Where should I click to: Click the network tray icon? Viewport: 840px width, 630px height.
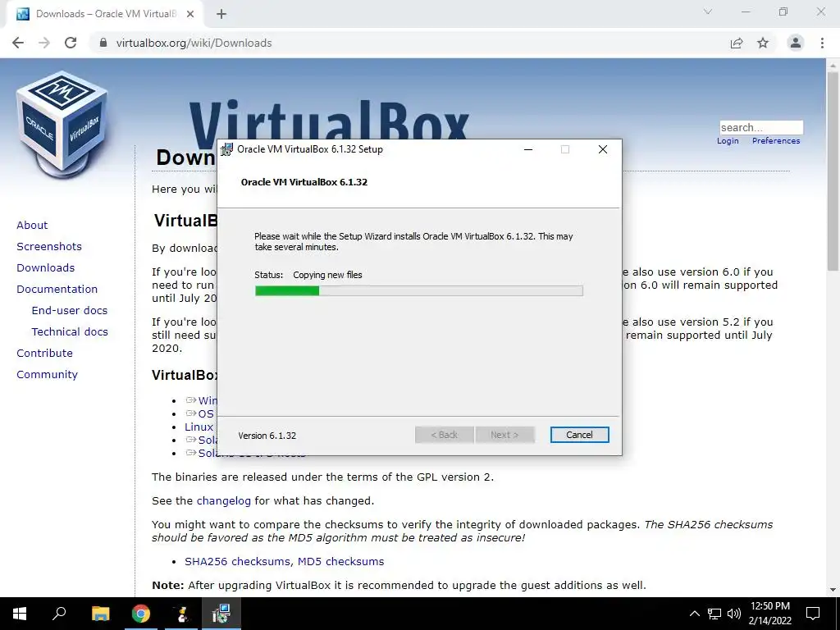point(714,614)
